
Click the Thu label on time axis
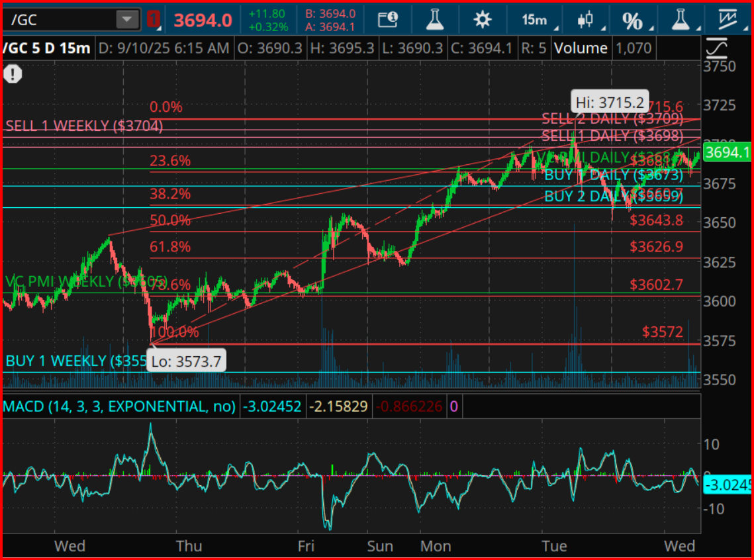[189, 546]
